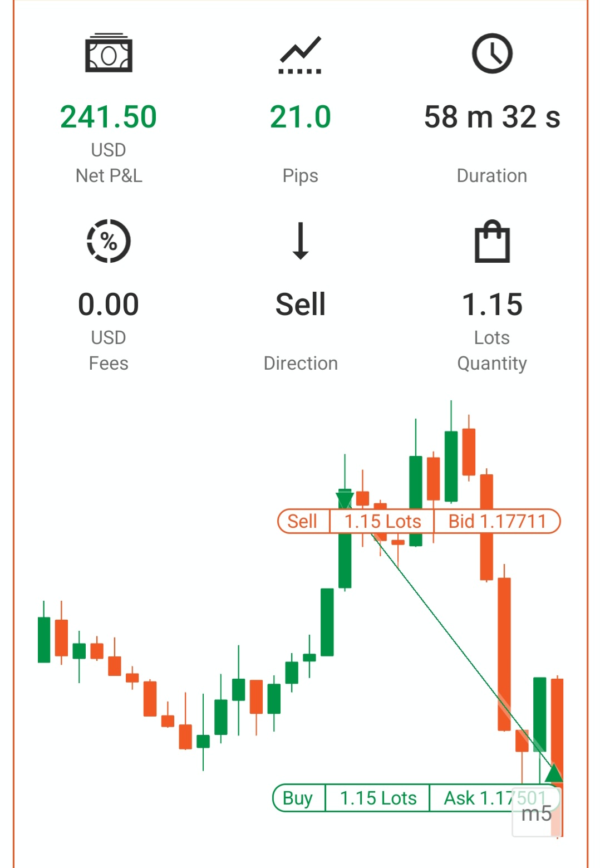Tap the 1.15 Lots quantity value

pos(492,305)
